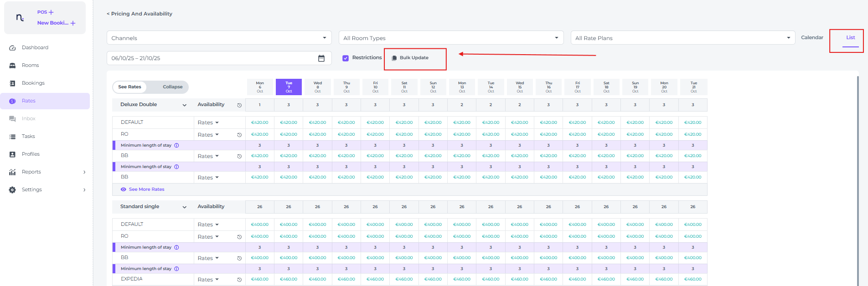Uncheck the Restrictions checkbox

pos(346,58)
